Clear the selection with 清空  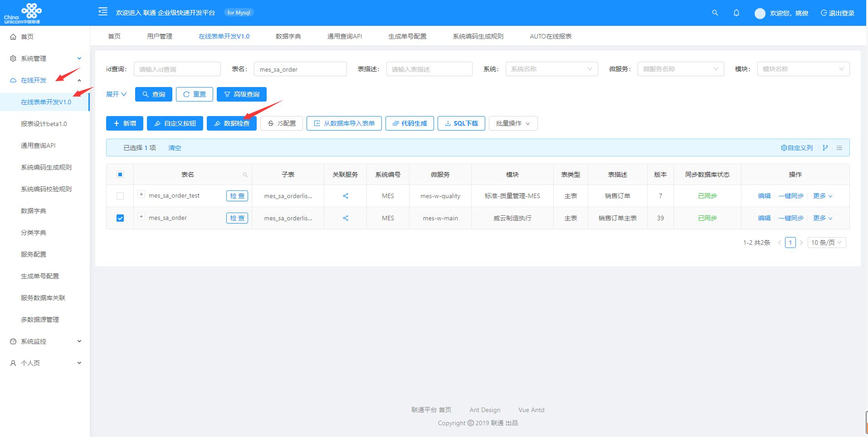[175, 148]
